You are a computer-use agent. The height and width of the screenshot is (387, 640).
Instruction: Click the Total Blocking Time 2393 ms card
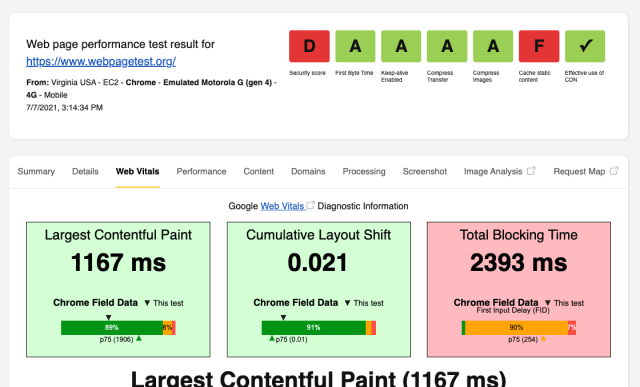[x=519, y=289]
